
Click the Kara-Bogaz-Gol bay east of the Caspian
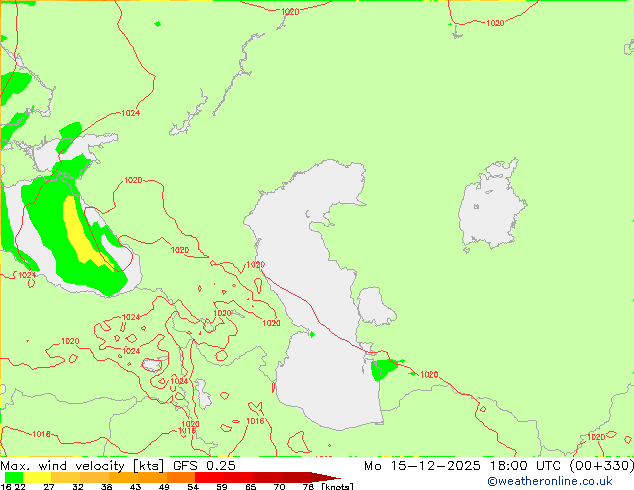(374, 306)
